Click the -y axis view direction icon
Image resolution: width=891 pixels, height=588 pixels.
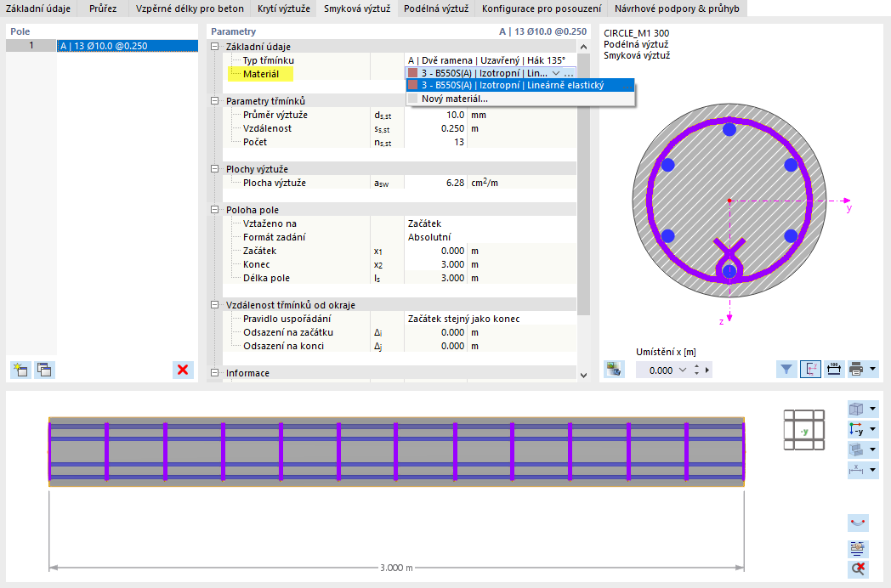856,429
